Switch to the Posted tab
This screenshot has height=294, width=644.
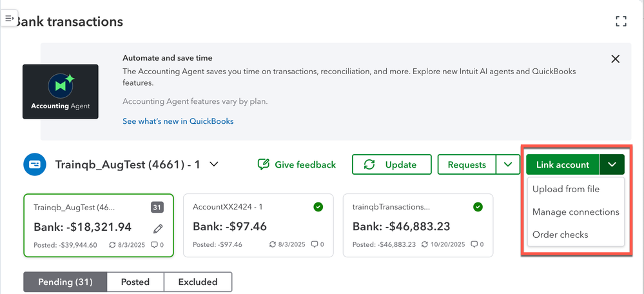135,282
